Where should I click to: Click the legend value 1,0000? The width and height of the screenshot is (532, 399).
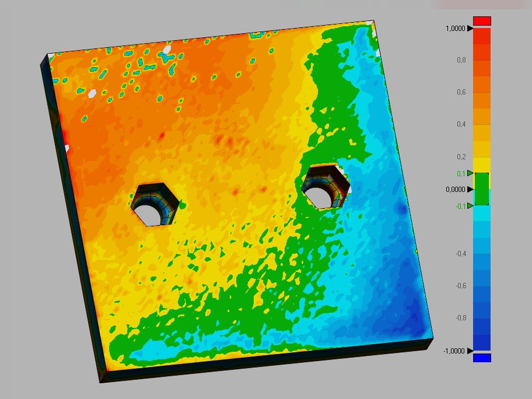455,29
